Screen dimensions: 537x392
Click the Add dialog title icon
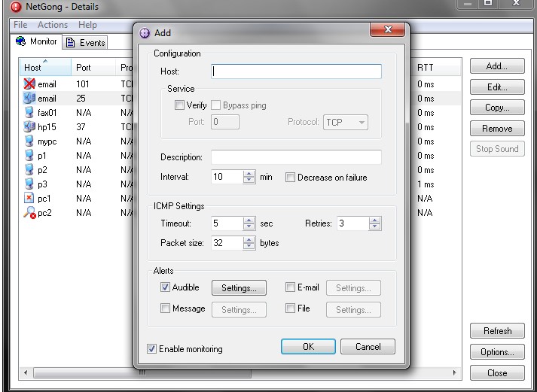pyautogui.click(x=145, y=33)
